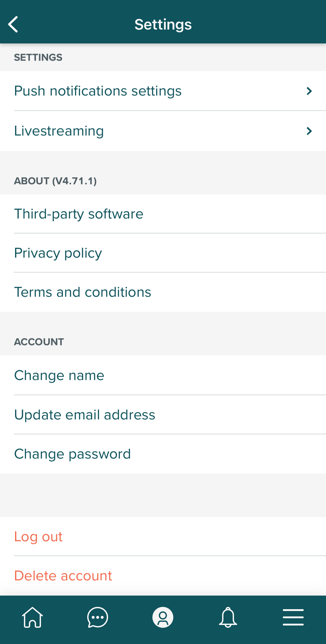View Third-party software info
Screen dimensions: 326x644
click(x=79, y=214)
